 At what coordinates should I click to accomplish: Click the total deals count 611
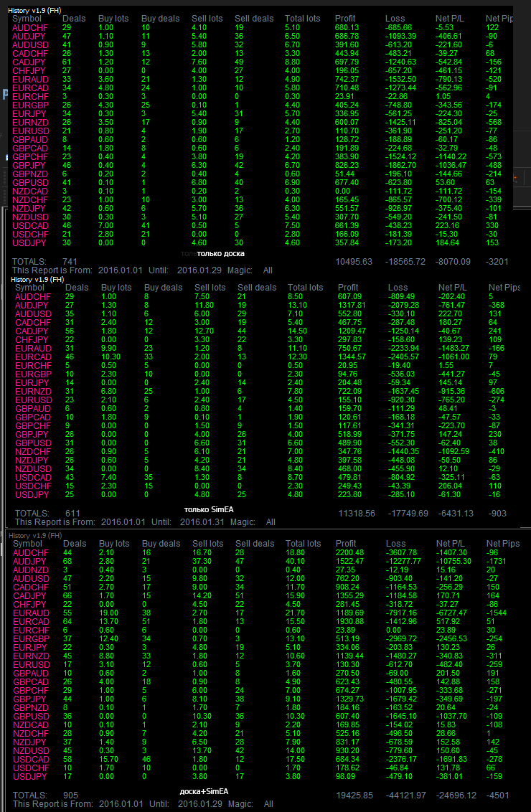point(72,513)
